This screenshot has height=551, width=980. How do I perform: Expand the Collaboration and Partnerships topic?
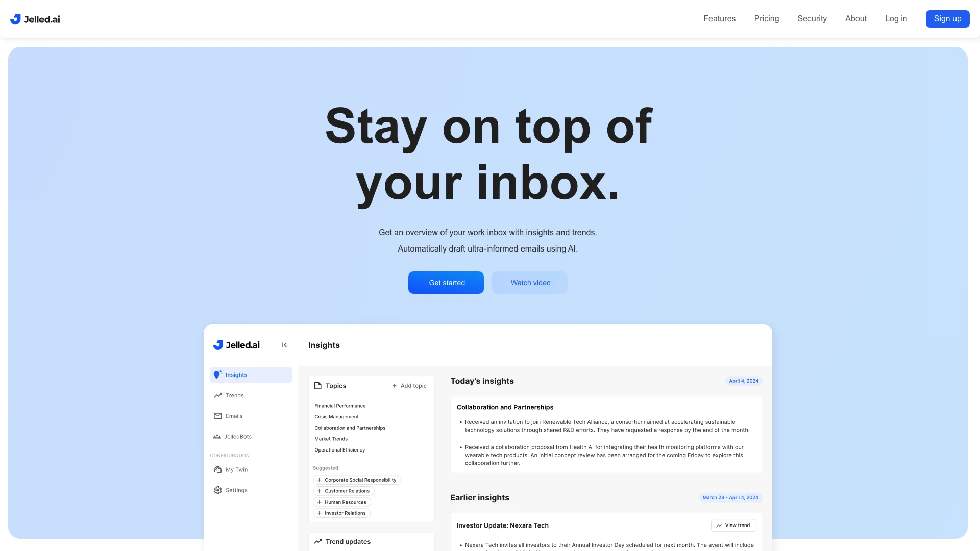pos(350,427)
